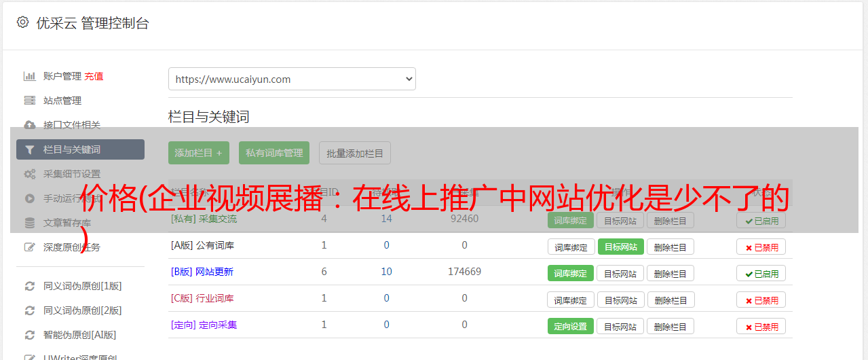Click 目标网站 for 行业词库 row
This screenshot has width=868, height=360.
tap(620, 300)
